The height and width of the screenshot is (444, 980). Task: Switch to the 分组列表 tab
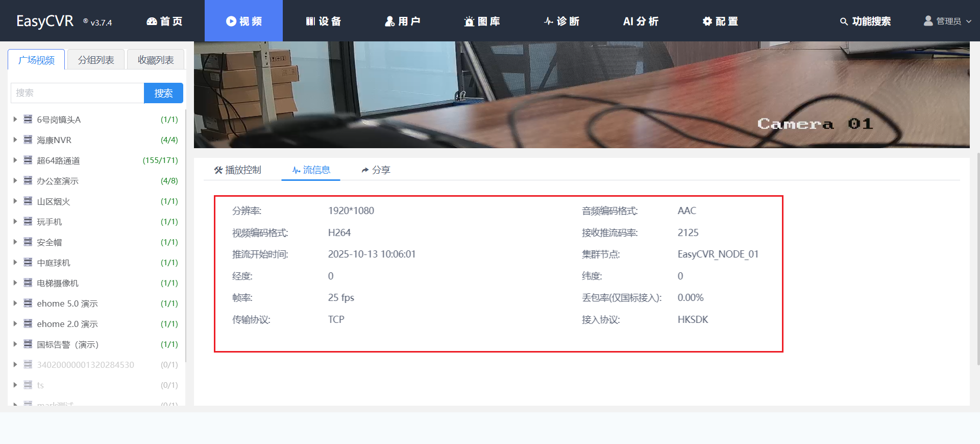point(96,60)
